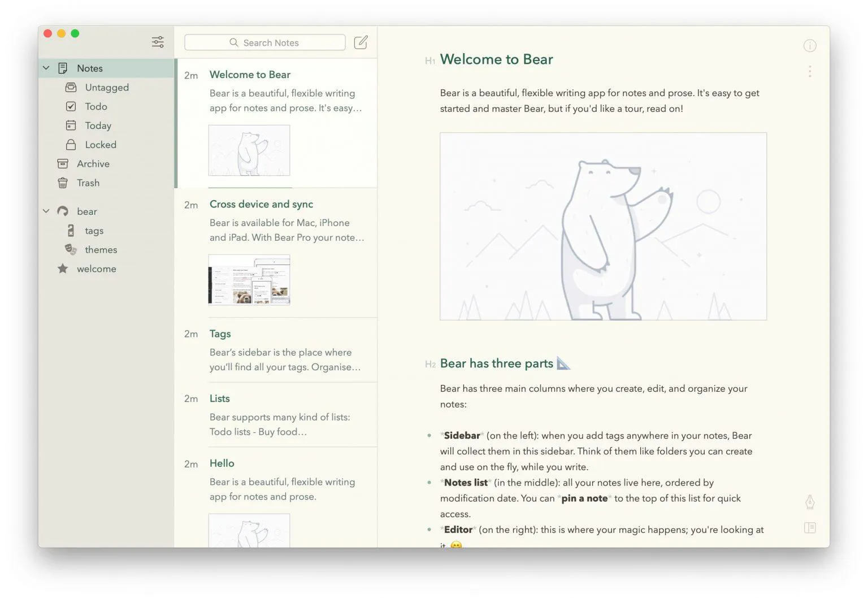Viewport: 868px width, 598px height.
Task: Open the Lists note
Action: coord(276,415)
